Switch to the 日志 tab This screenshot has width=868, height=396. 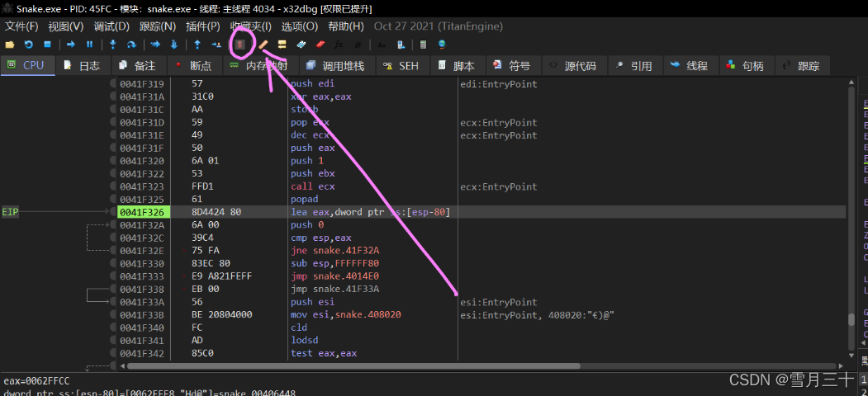pos(83,66)
